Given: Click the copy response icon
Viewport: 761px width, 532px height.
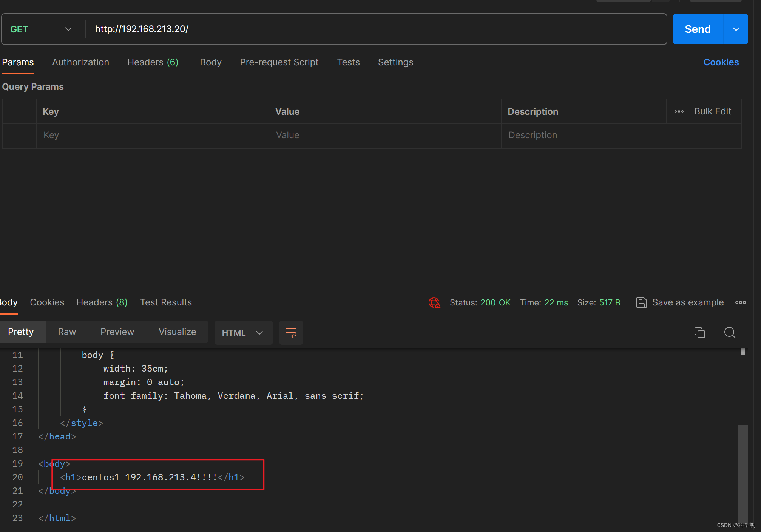Looking at the screenshot, I should [699, 333].
